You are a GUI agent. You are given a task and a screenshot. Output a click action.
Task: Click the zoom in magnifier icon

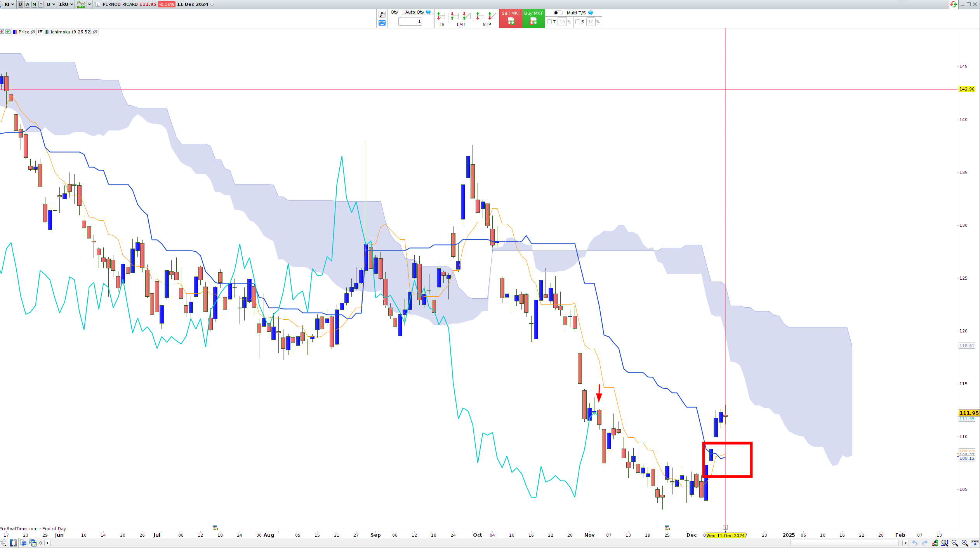click(964, 543)
